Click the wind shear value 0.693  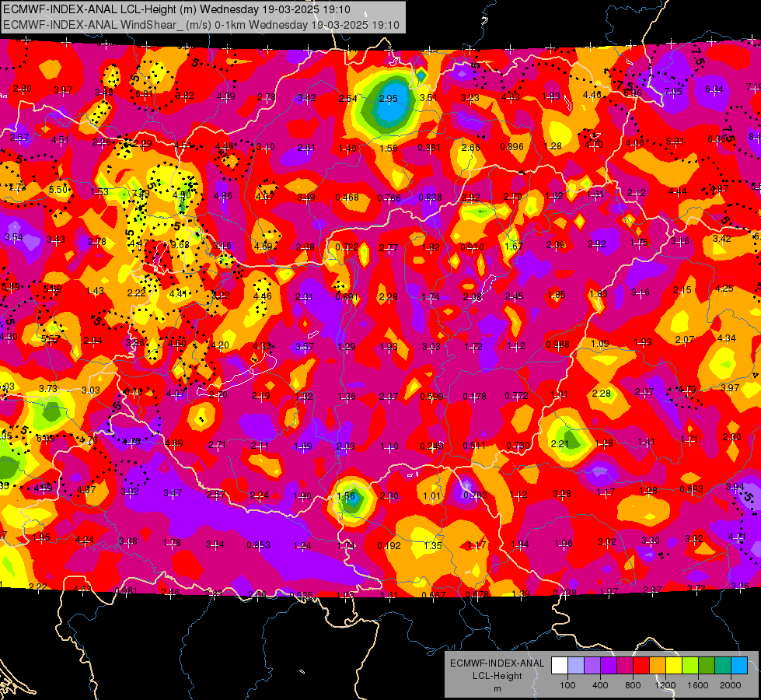tap(691, 488)
